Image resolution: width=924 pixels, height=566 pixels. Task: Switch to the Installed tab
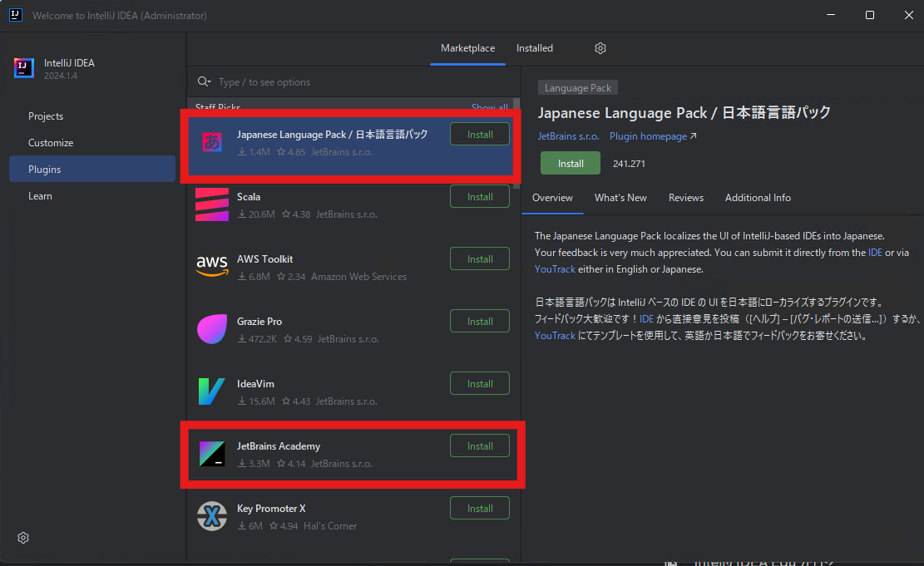535,48
